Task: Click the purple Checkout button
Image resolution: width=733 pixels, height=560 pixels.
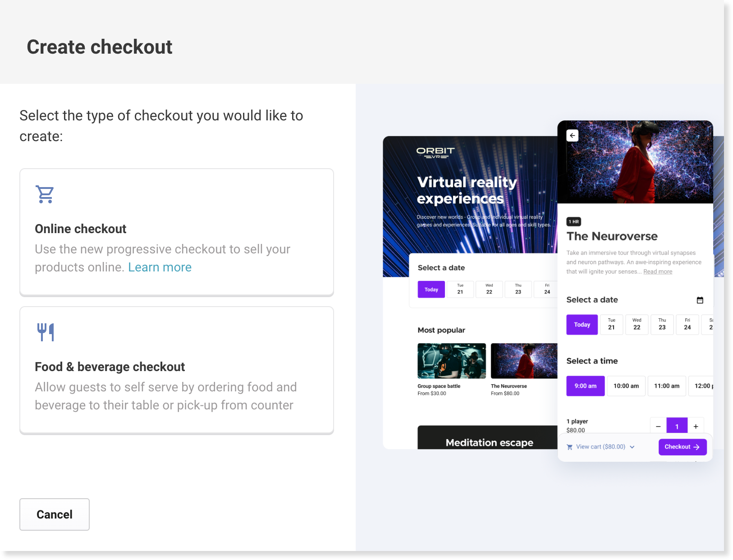Action: tap(682, 447)
